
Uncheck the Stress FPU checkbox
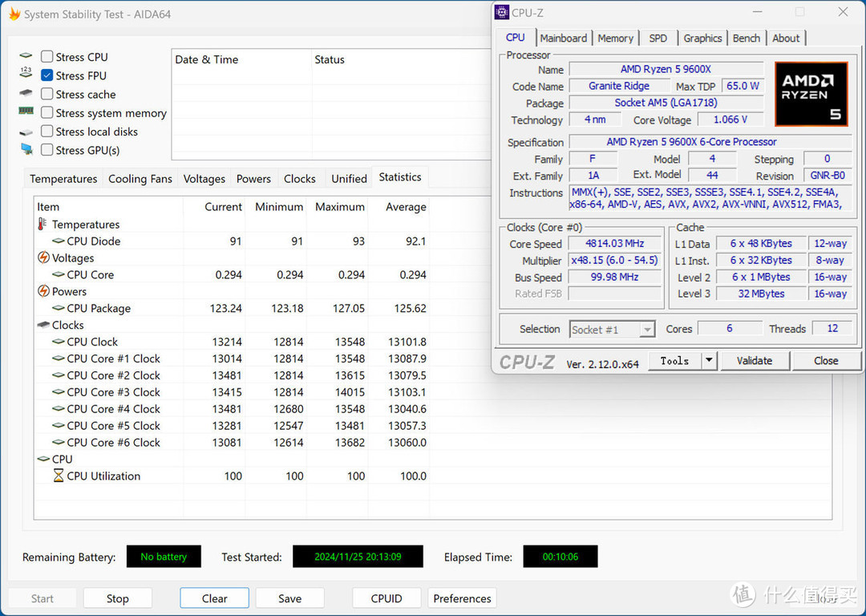(x=47, y=75)
